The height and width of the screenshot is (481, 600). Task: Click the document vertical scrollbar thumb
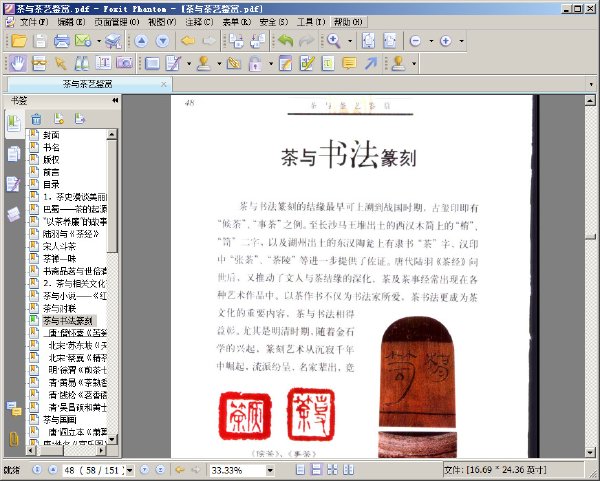590,237
